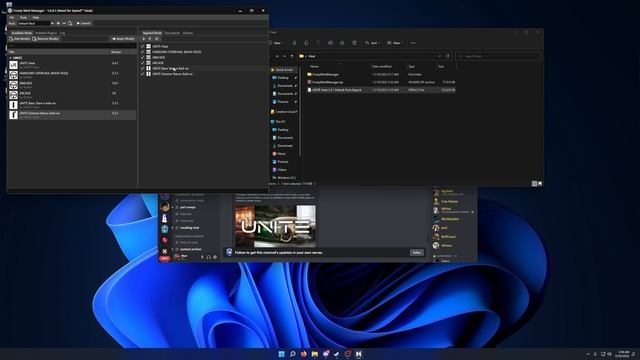Screen dimensions: 640x360
Task: Move selected applied mod down arrow
Action: [x=144, y=39]
